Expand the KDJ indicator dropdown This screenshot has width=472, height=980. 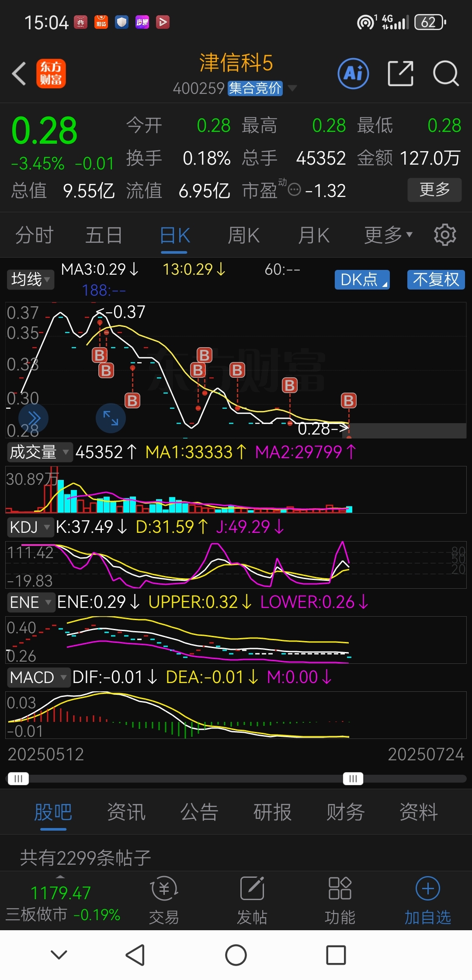[30, 527]
